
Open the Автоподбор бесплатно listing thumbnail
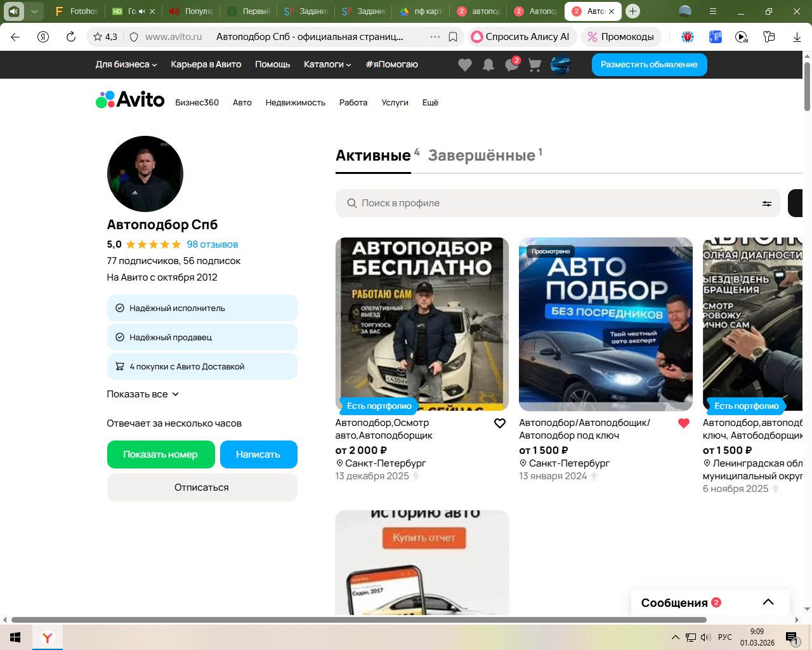(422, 324)
